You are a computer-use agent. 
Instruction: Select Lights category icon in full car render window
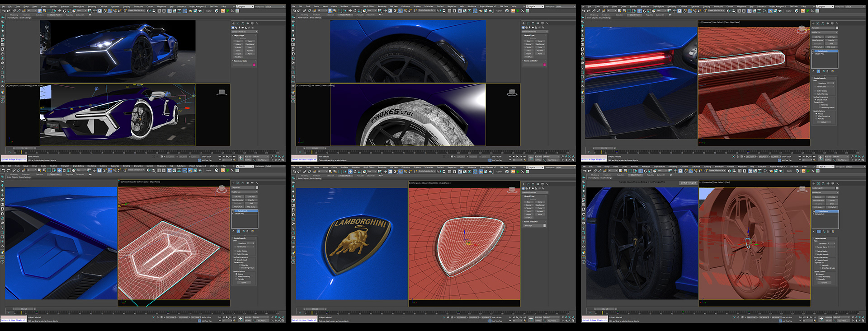(x=240, y=28)
